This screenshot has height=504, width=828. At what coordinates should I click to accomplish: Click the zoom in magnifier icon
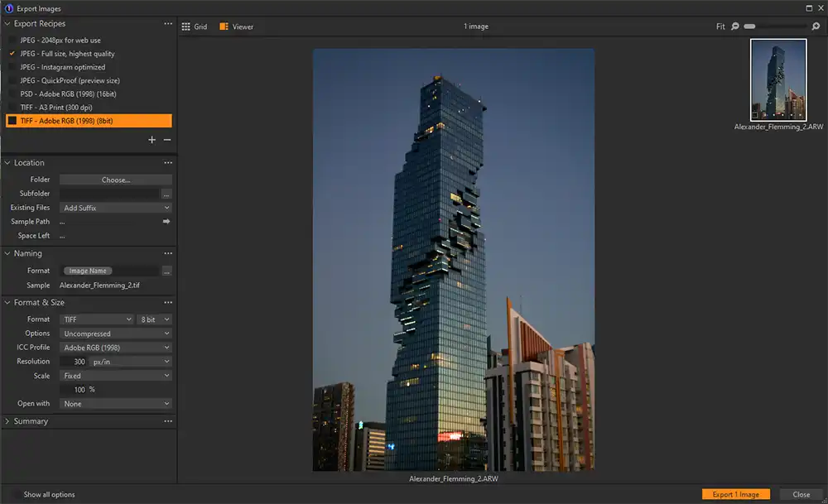[816, 26]
